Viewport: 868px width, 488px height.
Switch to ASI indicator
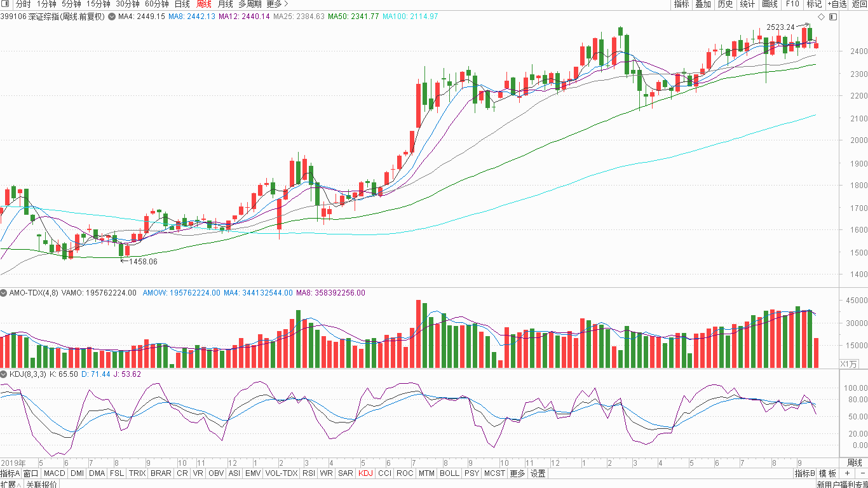(234, 473)
